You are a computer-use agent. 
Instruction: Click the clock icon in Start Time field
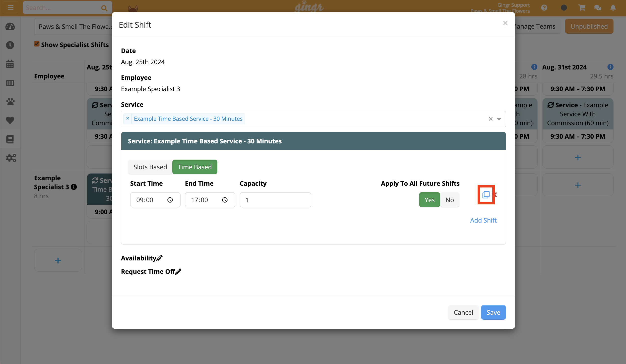170,200
